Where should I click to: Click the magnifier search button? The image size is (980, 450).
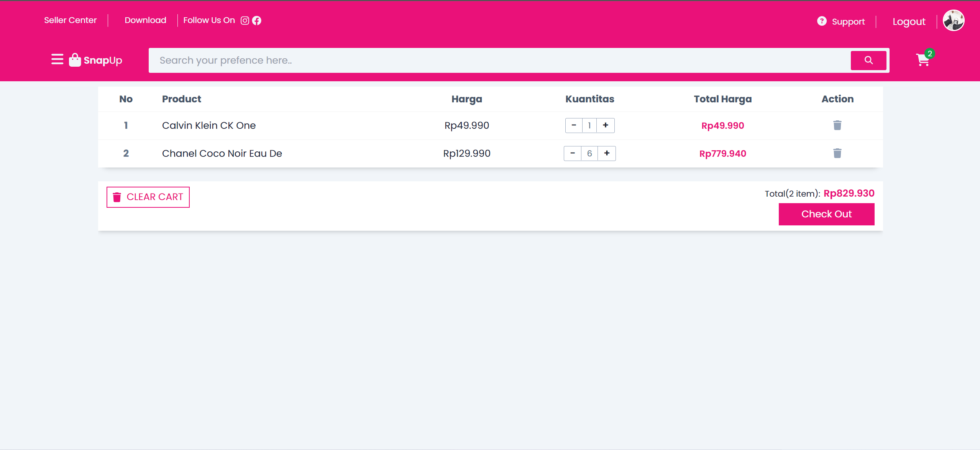pos(868,60)
